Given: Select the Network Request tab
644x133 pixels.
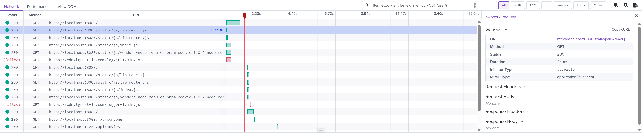Looking at the screenshot, I should [x=500, y=17].
